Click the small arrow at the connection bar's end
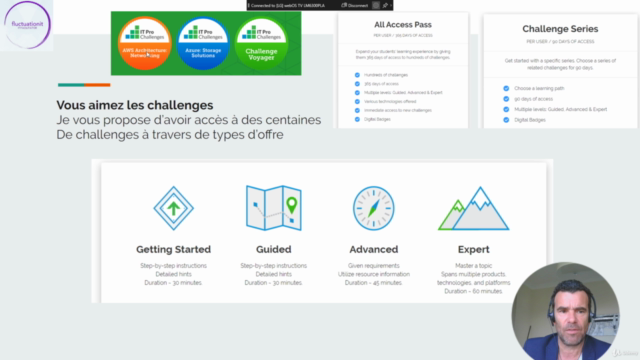This screenshot has height=360, width=640. click(x=391, y=5)
